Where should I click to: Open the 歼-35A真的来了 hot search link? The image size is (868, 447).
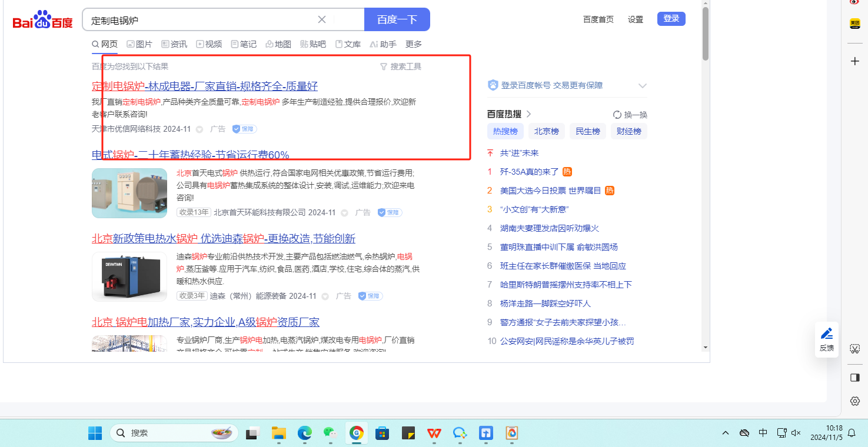click(x=529, y=172)
